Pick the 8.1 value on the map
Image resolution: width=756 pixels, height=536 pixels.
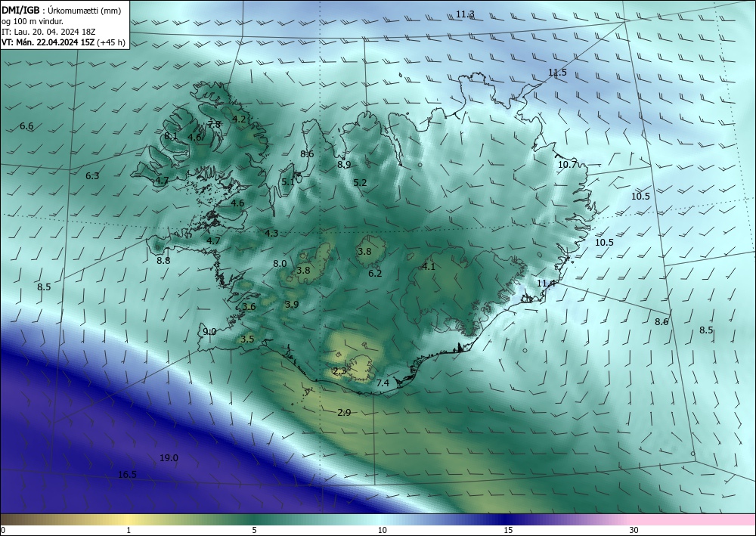point(171,136)
